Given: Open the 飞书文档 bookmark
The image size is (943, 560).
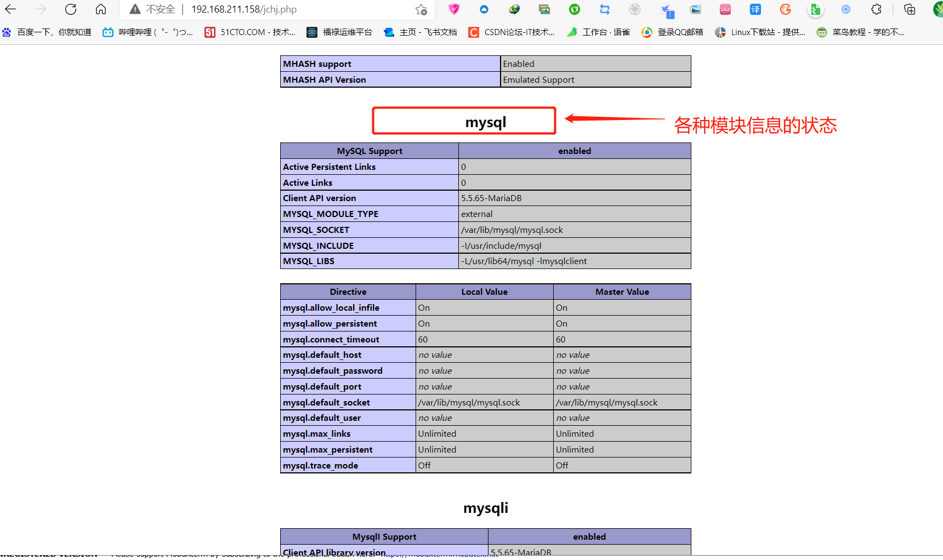Looking at the screenshot, I should pyautogui.click(x=421, y=32).
